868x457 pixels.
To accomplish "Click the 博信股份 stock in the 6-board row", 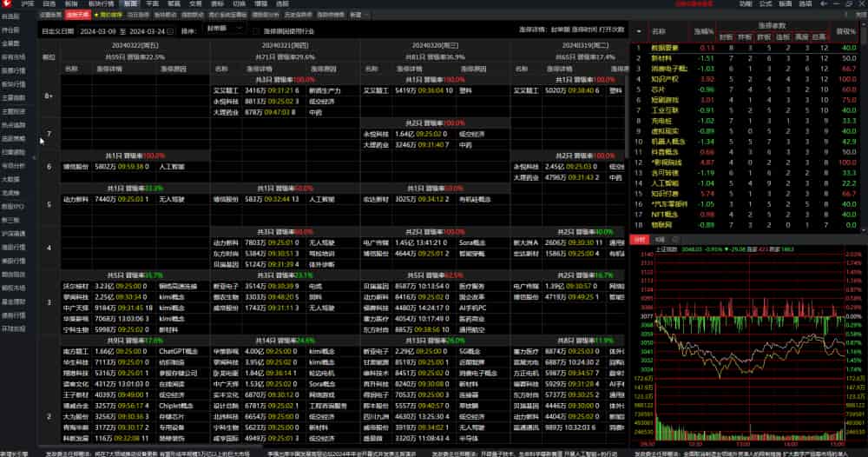I will [x=76, y=167].
